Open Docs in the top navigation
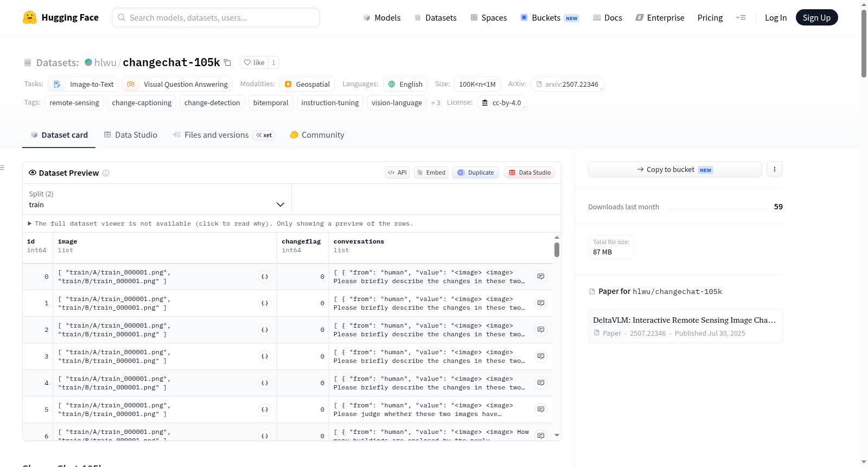This screenshot has height=467, width=868. pos(607,17)
